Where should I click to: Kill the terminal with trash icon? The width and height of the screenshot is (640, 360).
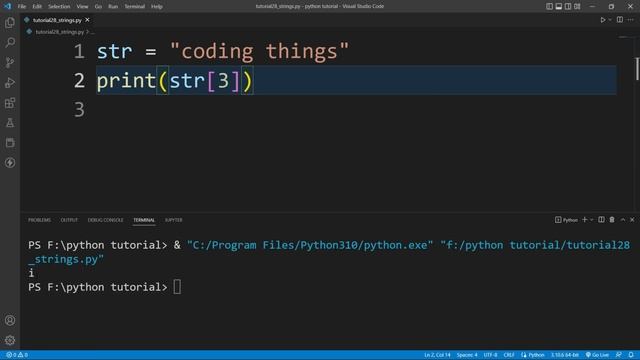pyautogui.click(x=612, y=220)
